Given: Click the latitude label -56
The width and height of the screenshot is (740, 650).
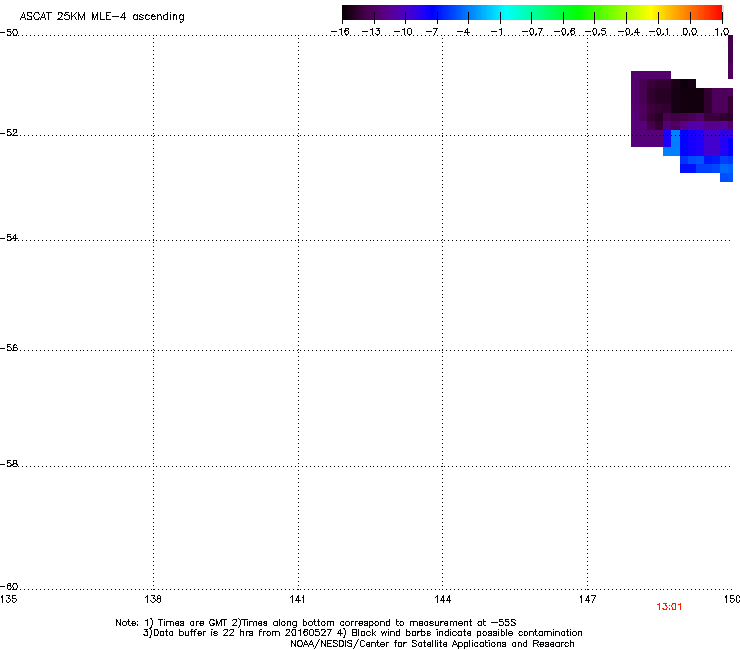Looking at the screenshot, I should 9,347.
